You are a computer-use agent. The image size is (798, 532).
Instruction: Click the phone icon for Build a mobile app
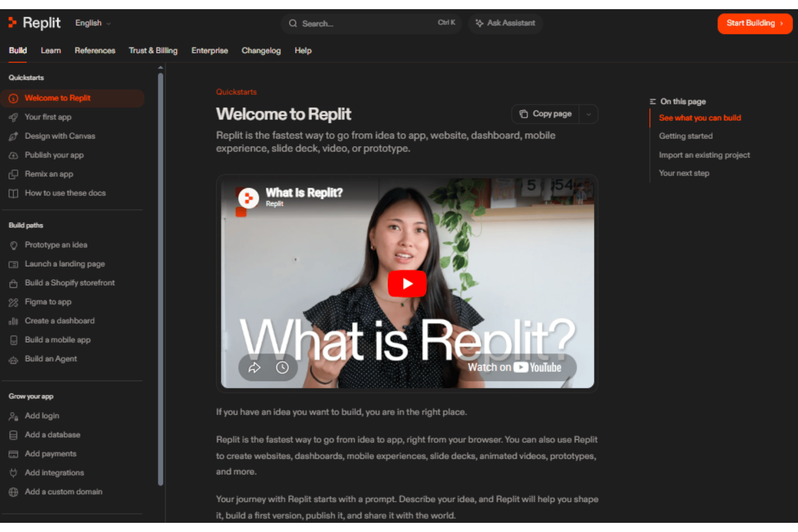[x=13, y=340]
